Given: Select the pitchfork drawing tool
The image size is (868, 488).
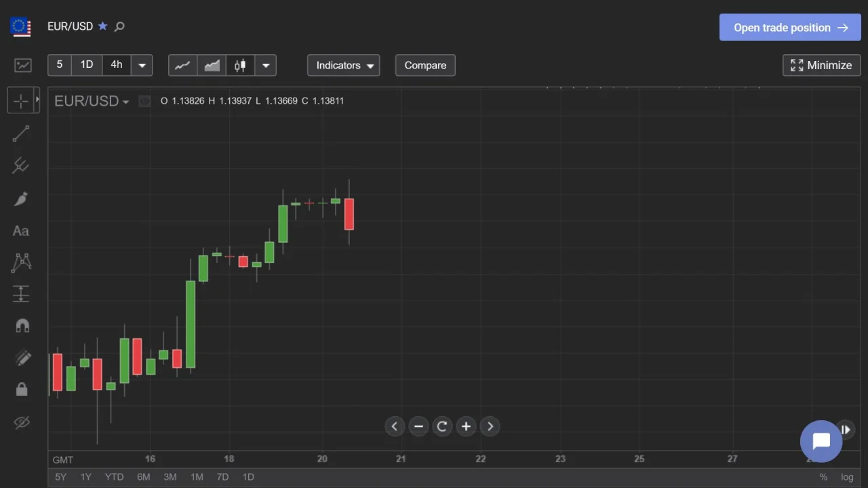Looking at the screenshot, I should click(21, 165).
